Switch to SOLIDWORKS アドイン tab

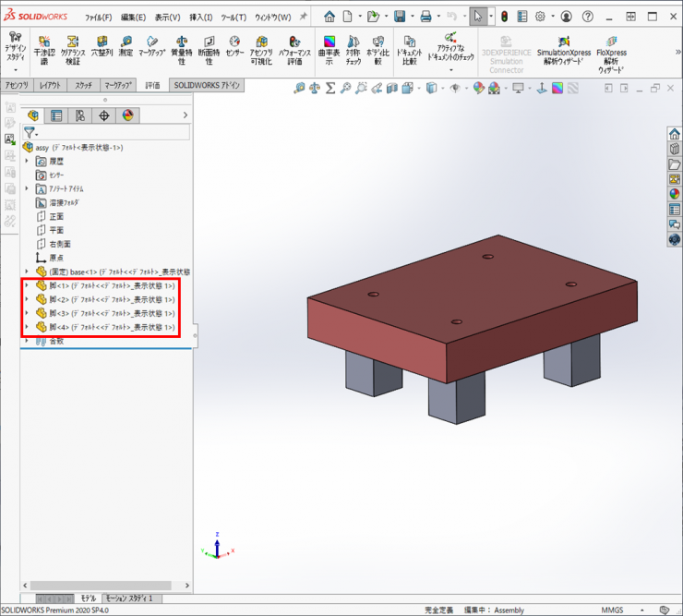[x=207, y=85]
